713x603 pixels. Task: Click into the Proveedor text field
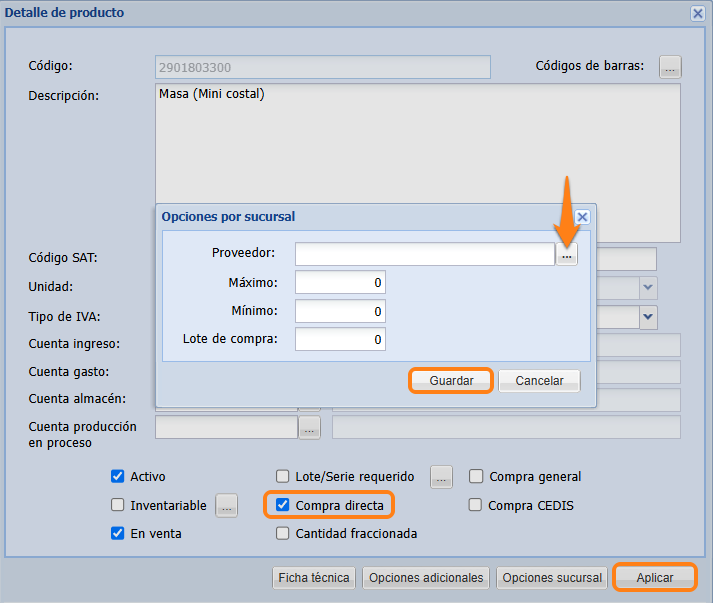(x=424, y=254)
